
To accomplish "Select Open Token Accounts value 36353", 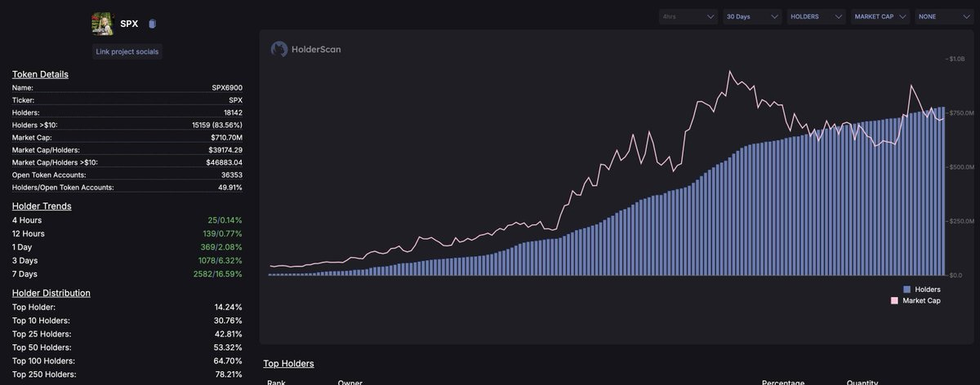I will click(x=230, y=175).
